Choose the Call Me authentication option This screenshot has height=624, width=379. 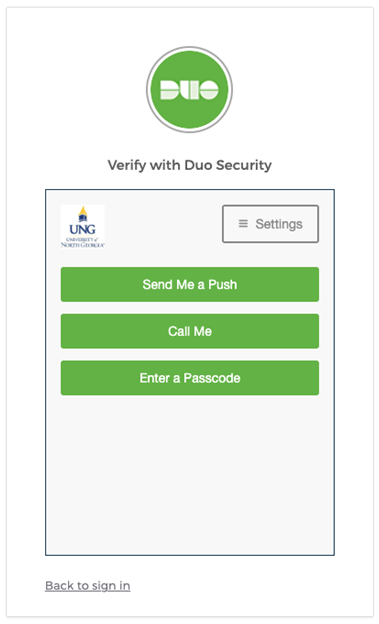pos(190,331)
